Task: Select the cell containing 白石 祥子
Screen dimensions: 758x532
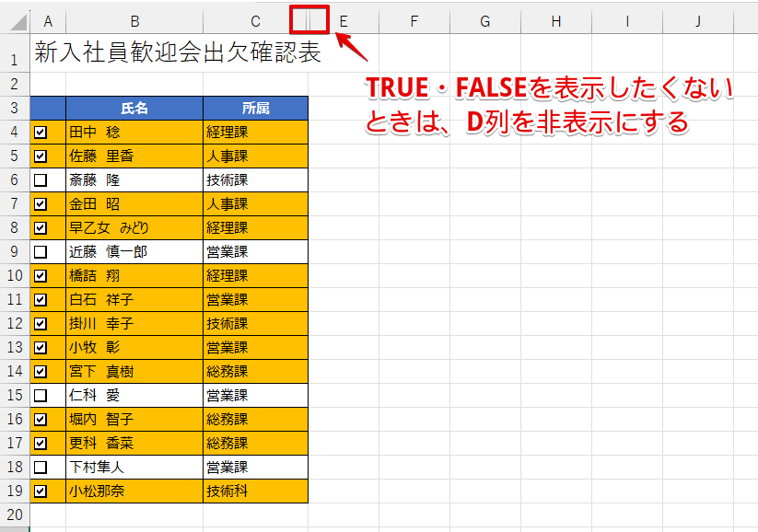Action: 134,299
